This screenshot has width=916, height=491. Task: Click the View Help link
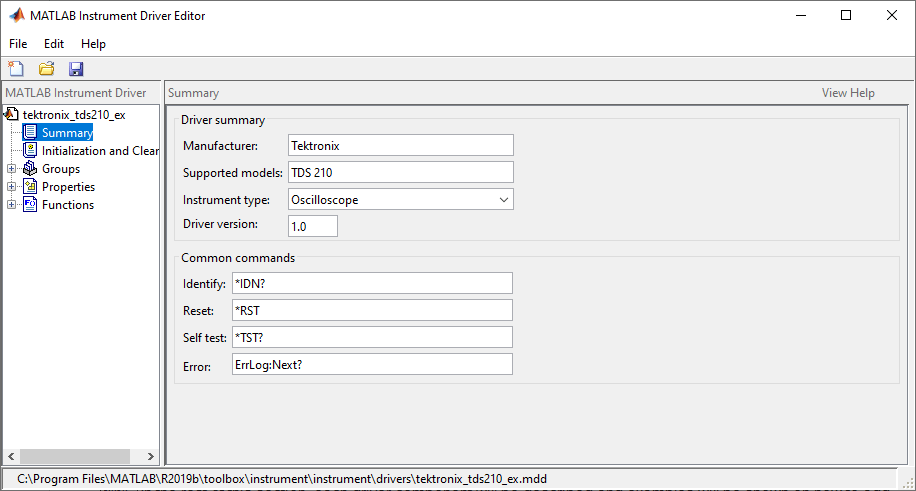point(848,93)
